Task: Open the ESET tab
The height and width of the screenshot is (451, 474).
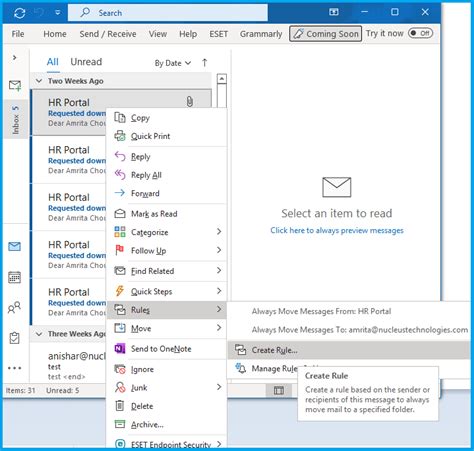Action: [219, 34]
